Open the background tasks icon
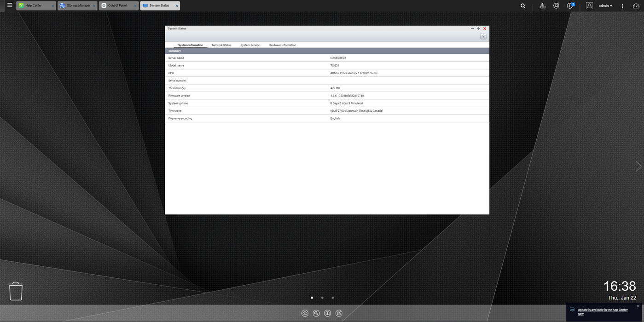Viewport: 644px width, 322px height. (543, 6)
